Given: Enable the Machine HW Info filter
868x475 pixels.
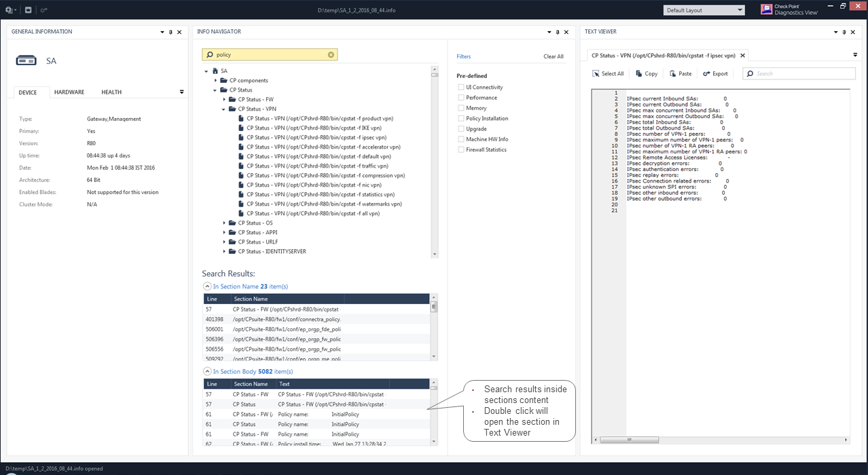Looking at the screenshot, I should click(x=461, y=139).
